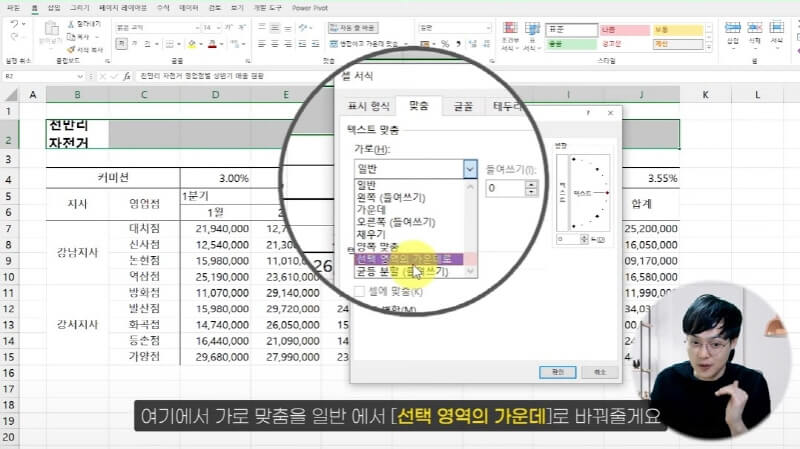Open the font name dropdown
800x449 pixels.
[x=197, y=28]
